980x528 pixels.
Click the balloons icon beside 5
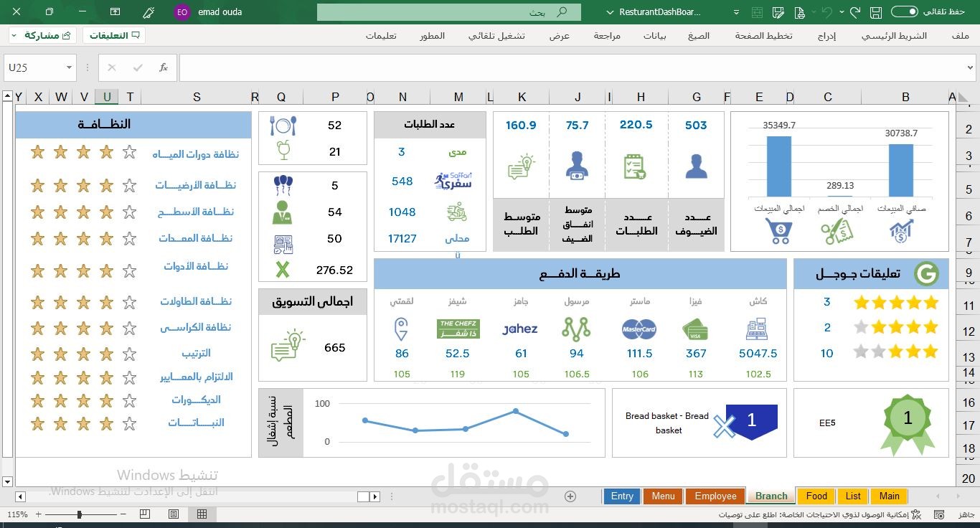pyautogui.click(x=283, y=186)
